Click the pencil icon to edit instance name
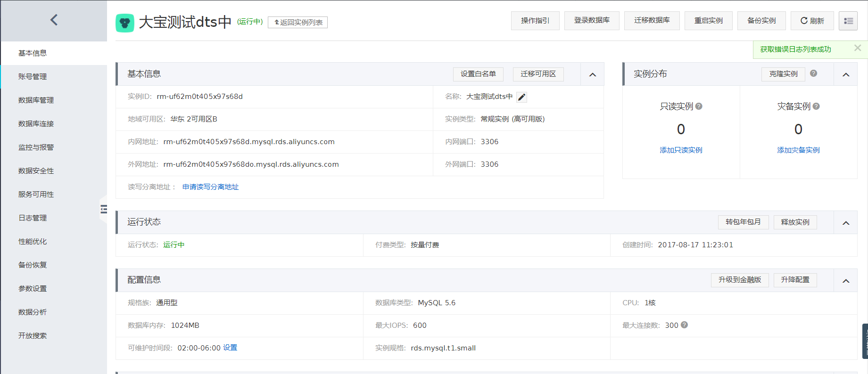Image resolution: width=868 pixels, height=374 pixels. (521, 97)
